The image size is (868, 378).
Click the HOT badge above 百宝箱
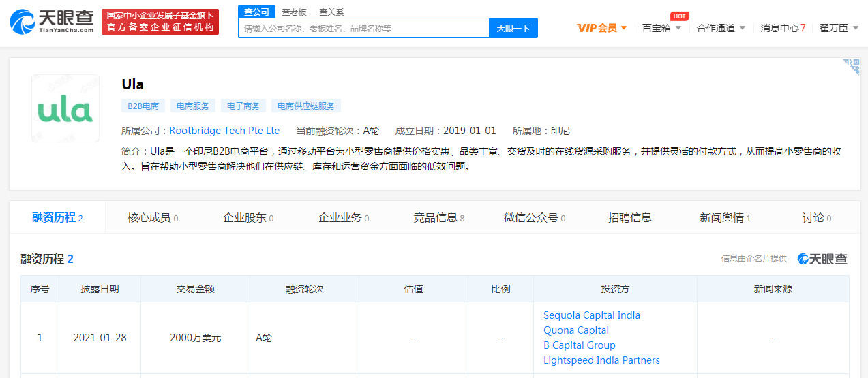tap(679, 16)
